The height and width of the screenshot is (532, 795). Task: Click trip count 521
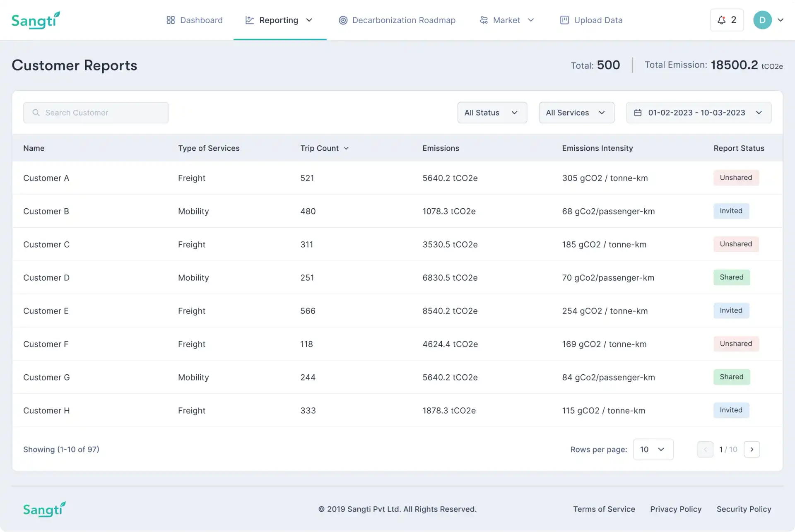[x=307, y=178]
